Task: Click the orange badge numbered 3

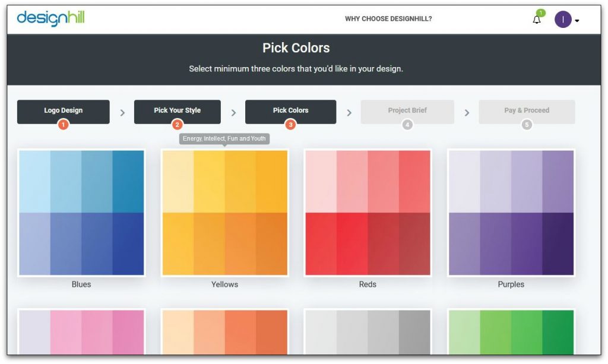Action: click(x=290, y=125)
